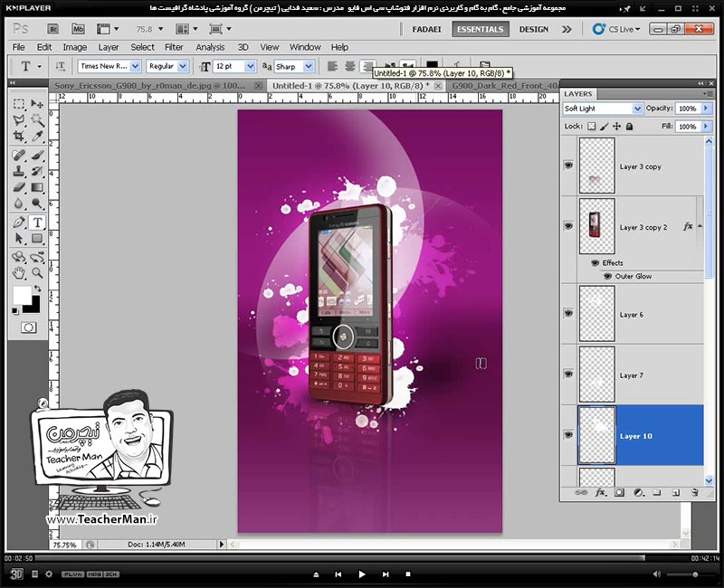
Task: Select the Hand tool
Action: (18, 273)
